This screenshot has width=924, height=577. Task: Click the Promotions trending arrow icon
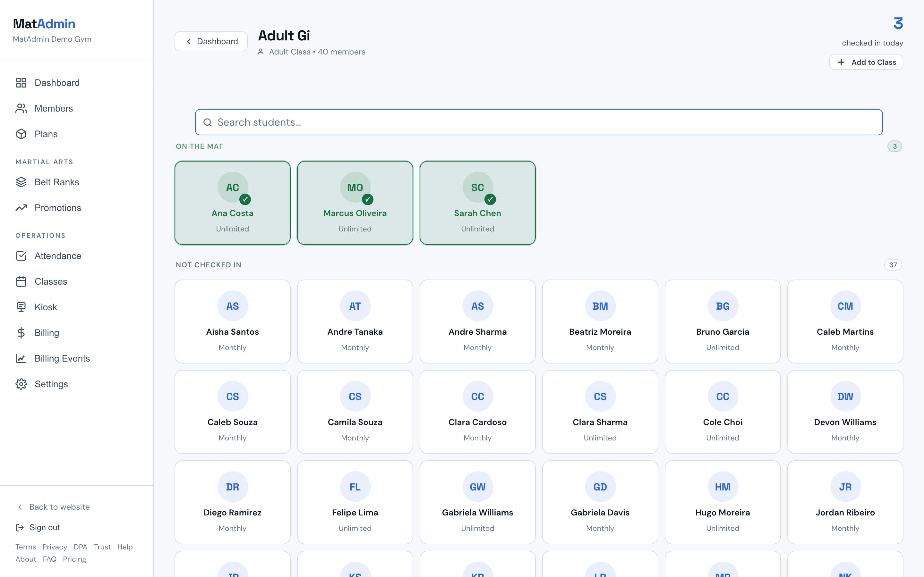pos(21,208)
